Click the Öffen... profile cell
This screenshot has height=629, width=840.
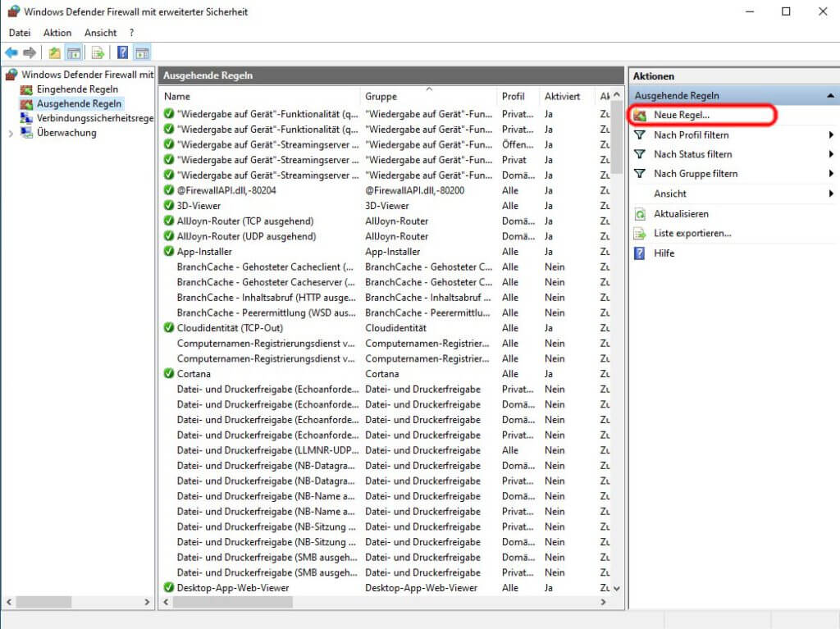(x=518, y=144)
